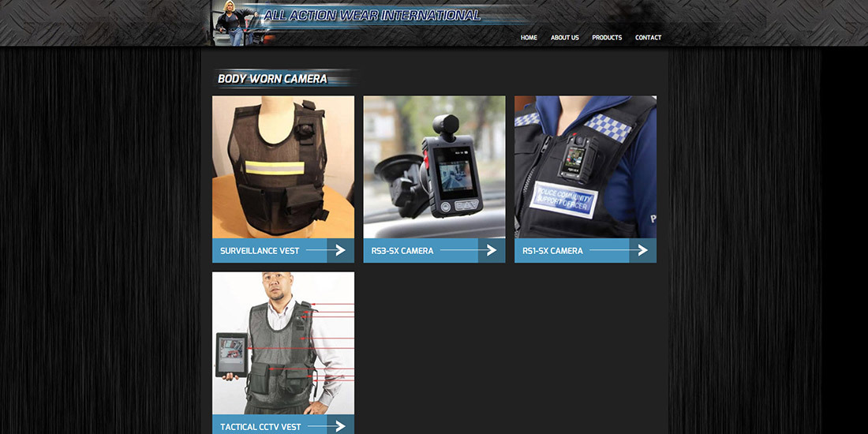Open the Home menu item
This screenshot has height=434, width=868.
[529, 38]
